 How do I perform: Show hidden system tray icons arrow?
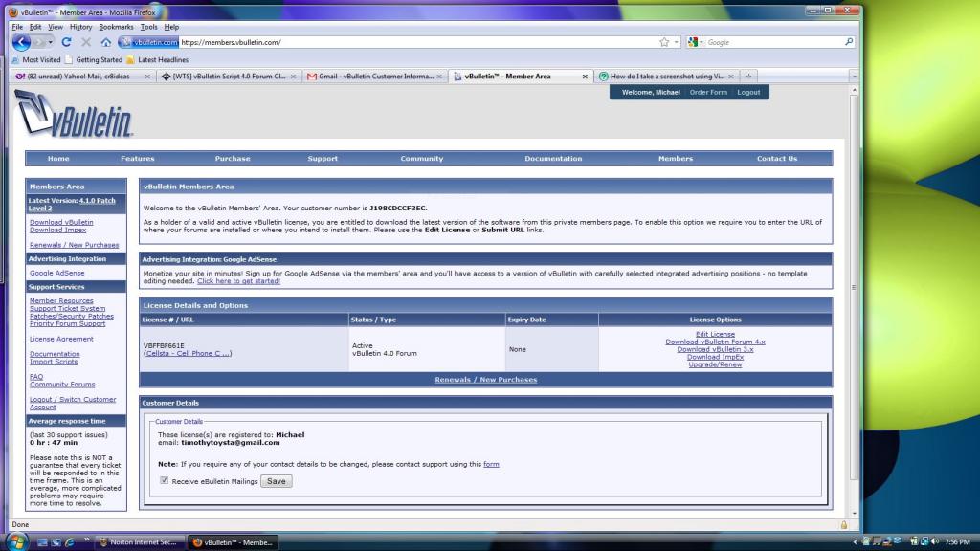click(x=855, y=541)
